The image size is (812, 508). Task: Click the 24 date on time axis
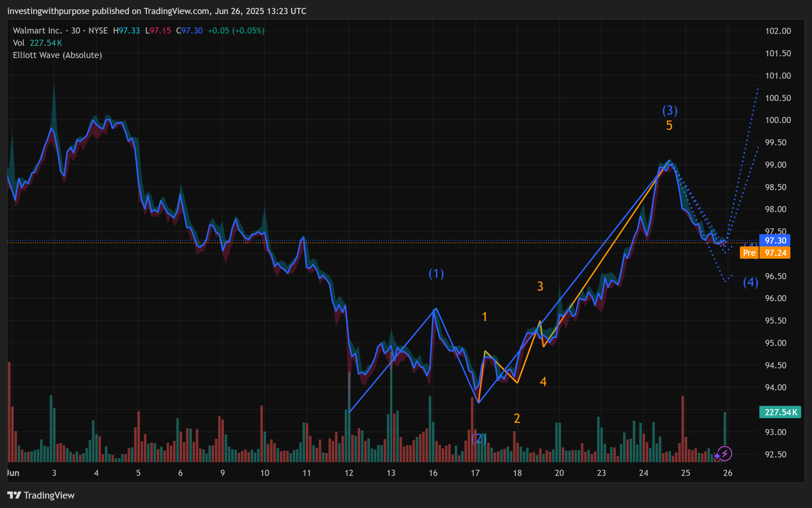[x=643, y=473]
